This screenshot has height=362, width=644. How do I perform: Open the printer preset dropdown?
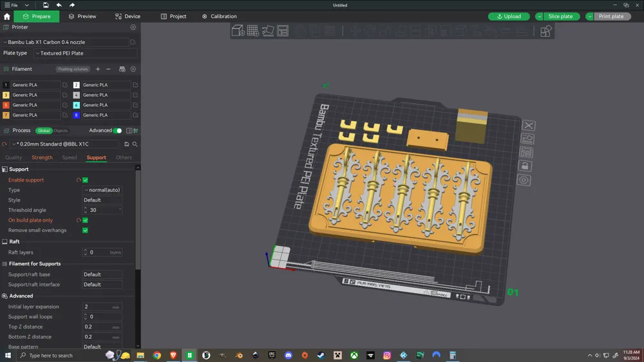(66, 42)
